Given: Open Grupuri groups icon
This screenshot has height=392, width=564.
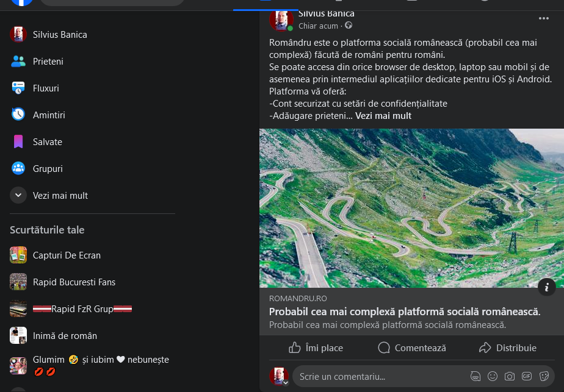Looking at the screenshot, I should pos(18,169).
